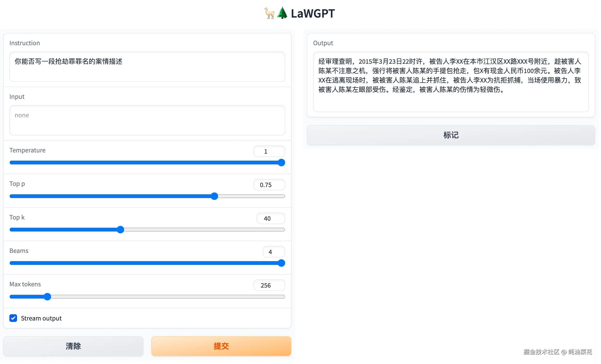This screenshot has width=601, height=364.
Task: Click the llama emoji in the LaWGPT title
Action: pos(269,13)
